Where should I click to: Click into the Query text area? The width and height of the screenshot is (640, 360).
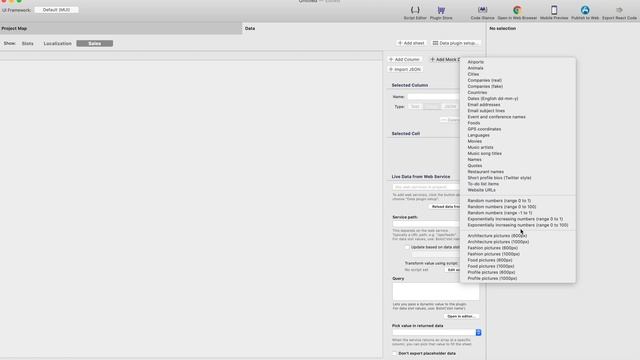click(436, 291)
